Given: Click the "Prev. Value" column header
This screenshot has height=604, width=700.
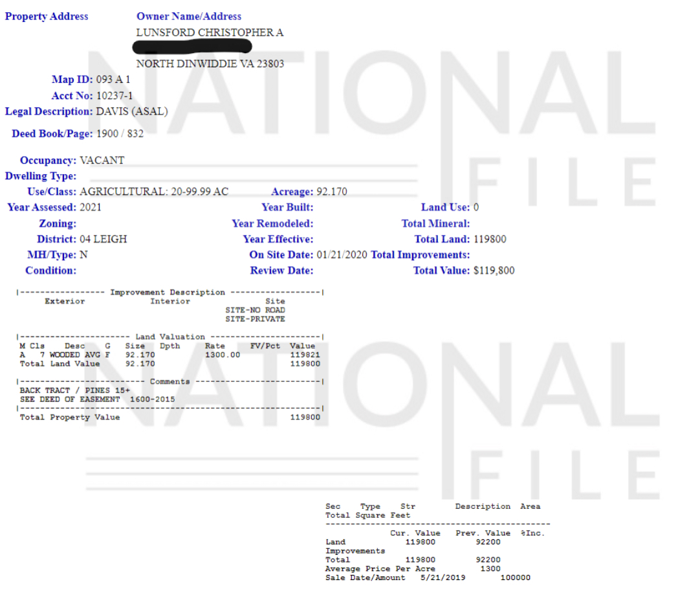Looking at the screenshot, I should pyautogui.click(x=483, y=533).
